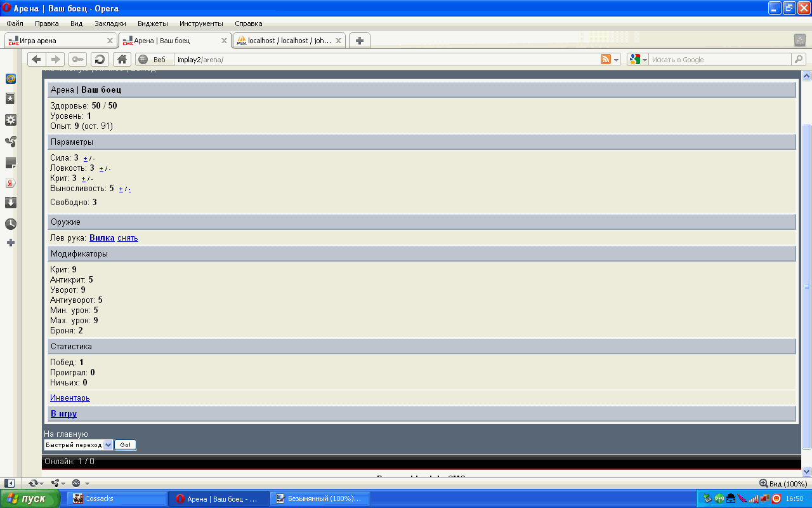Click the page vertical scrollbar thumb

tap(807, 286)
